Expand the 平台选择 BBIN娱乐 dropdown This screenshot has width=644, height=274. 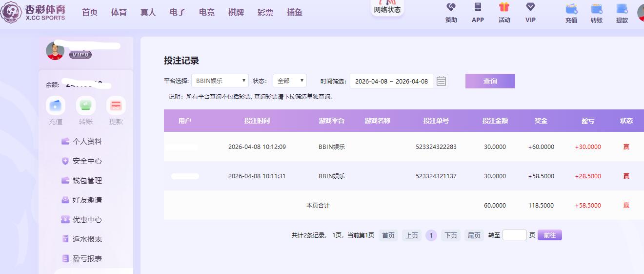click(220, 81)
